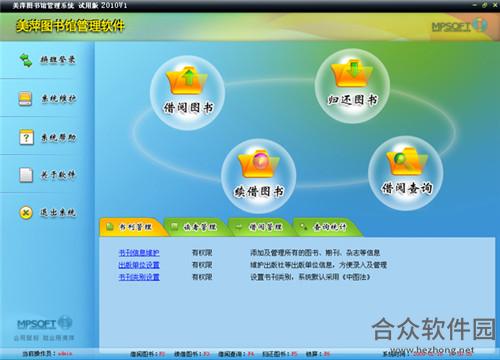Click the description starting 设置书刊类别

(x=310, y=277)
